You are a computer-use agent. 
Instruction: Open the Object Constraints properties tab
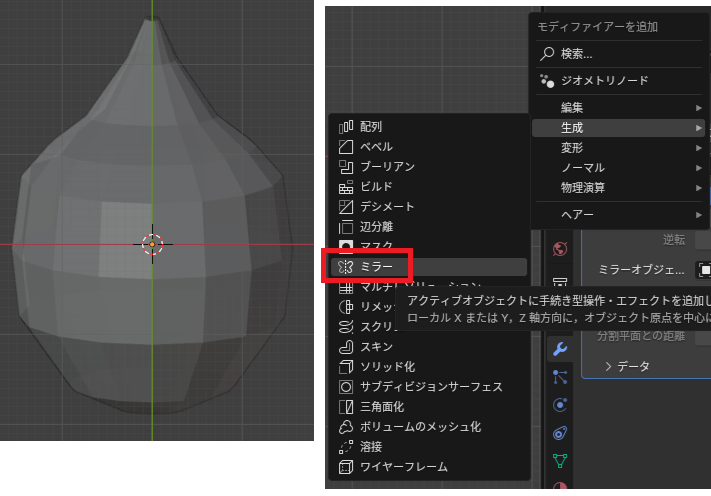tap(560, 433)
